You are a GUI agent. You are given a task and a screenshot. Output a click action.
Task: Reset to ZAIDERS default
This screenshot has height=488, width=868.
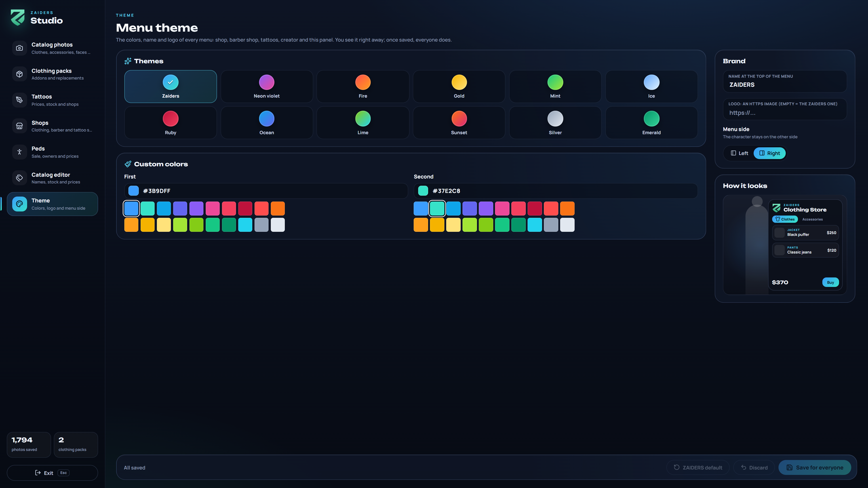coord(698,467)
